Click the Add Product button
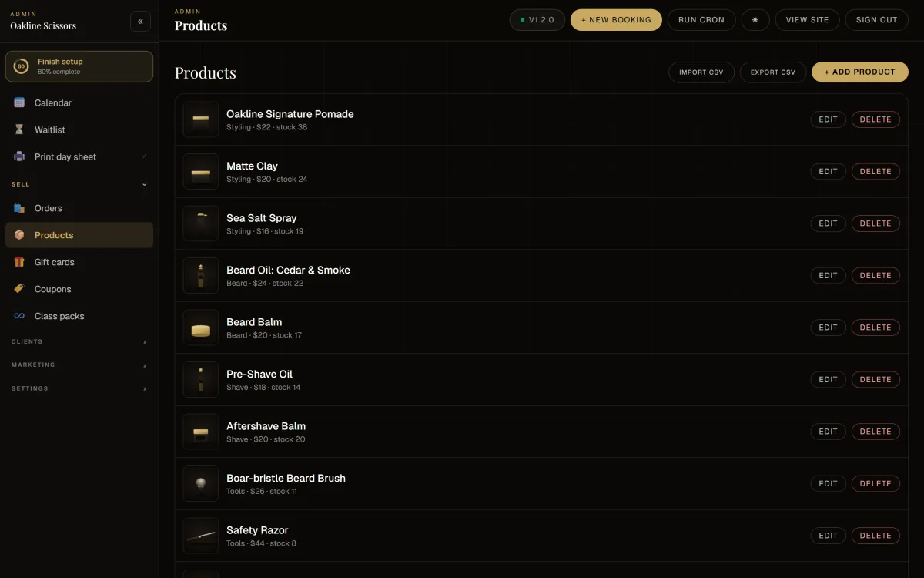924x578 pixels. pyautogui.click(x=860, y=72)
